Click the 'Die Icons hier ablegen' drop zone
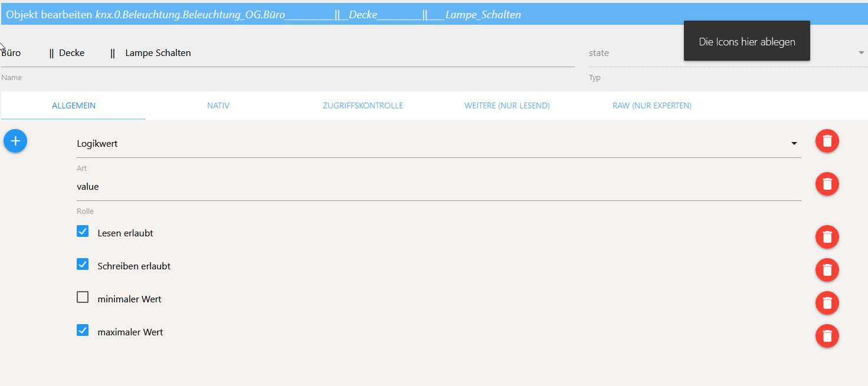The image size is (868, 386). (747, 41)
